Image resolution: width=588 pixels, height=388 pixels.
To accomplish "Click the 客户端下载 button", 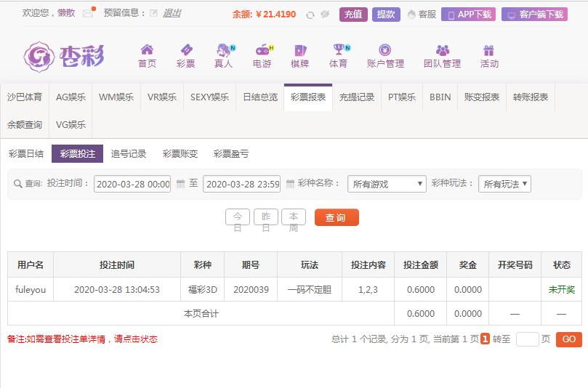I will point(535,15).
